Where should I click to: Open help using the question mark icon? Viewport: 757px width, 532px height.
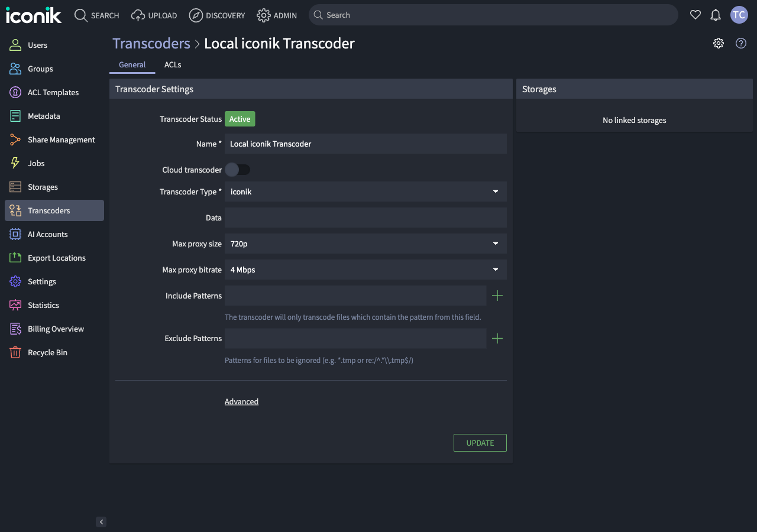click(x=740, y=43)
